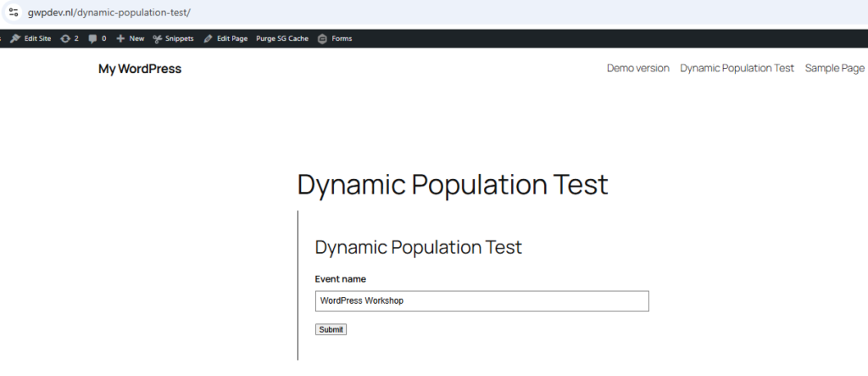Click the Forms icon in admin bar
Viewport: 868px width, 376px height.
click(322, 38)
